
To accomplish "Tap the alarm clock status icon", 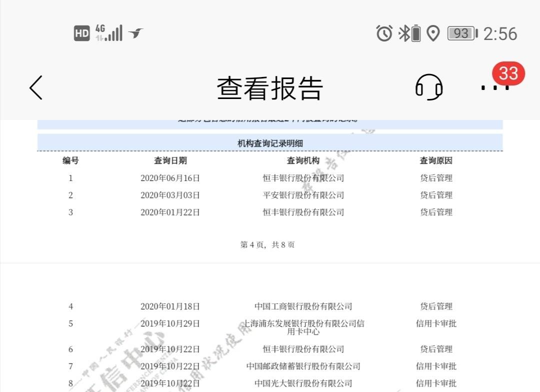I will [384, 33].
